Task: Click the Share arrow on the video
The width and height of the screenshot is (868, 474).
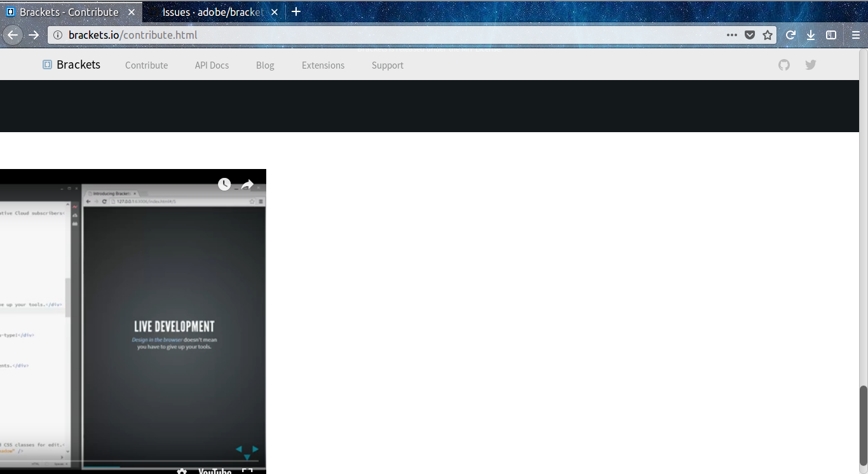Action: (247, 185)
